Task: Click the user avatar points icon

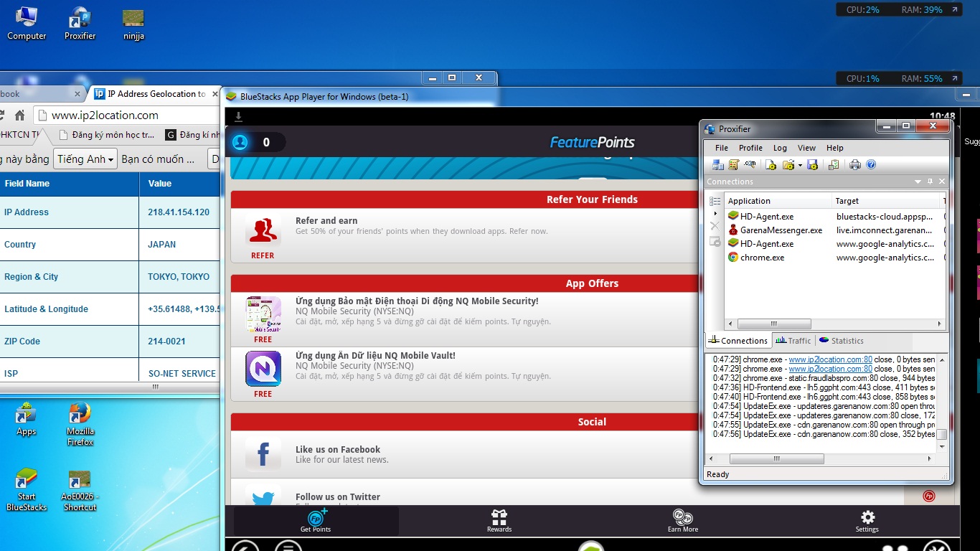Action: (x=240, y=142)
